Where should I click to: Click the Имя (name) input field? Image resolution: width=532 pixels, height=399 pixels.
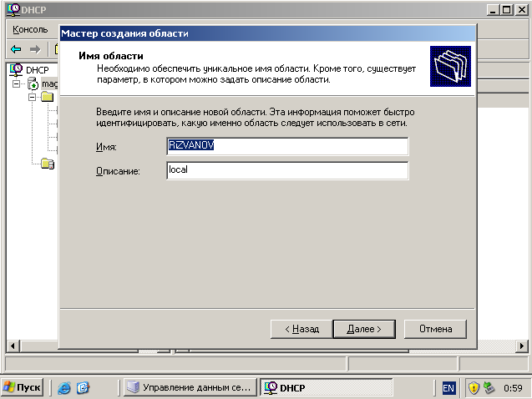[x=287, y=146]
